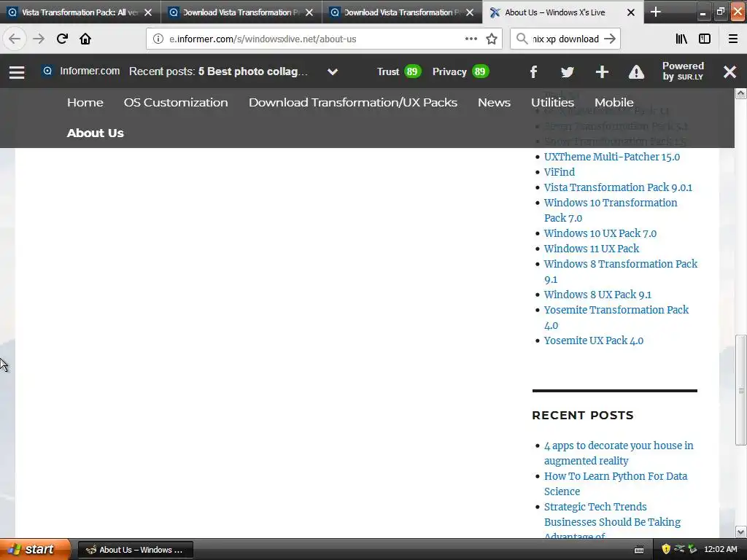Viewport: 747px width, 560px height.
Task: Report with the warning triangle icon
Action: point(636,72)
